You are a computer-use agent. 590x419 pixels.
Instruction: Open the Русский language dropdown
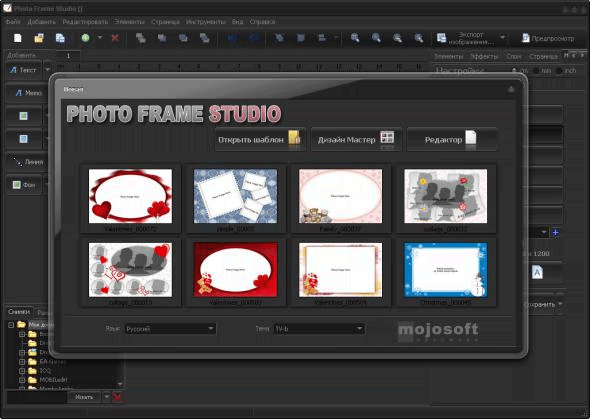(170, 329)
